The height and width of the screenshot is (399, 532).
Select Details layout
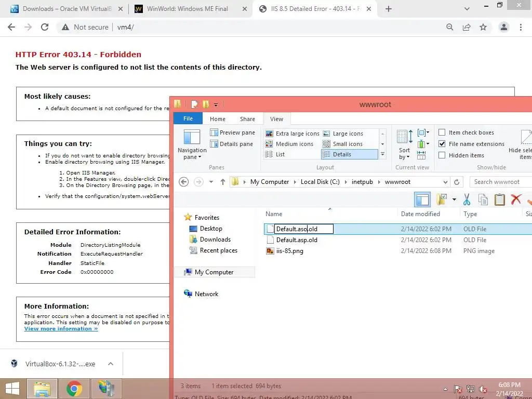[349, 154]
